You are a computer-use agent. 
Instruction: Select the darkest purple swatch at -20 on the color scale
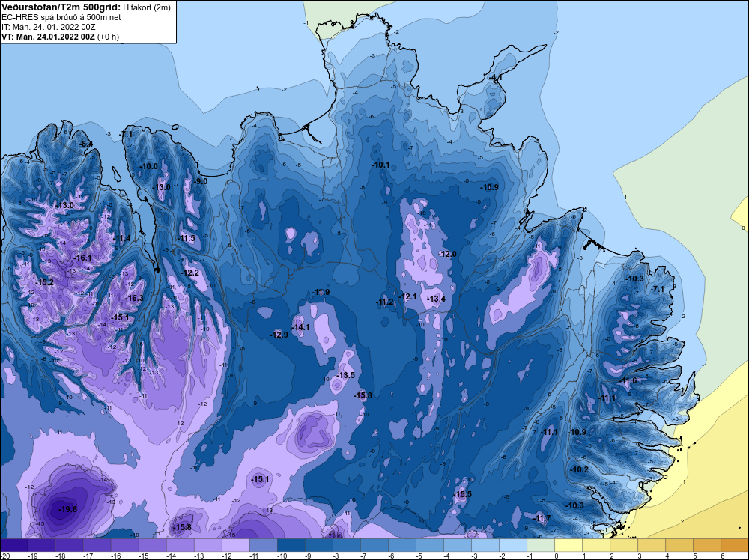point(13,545)
